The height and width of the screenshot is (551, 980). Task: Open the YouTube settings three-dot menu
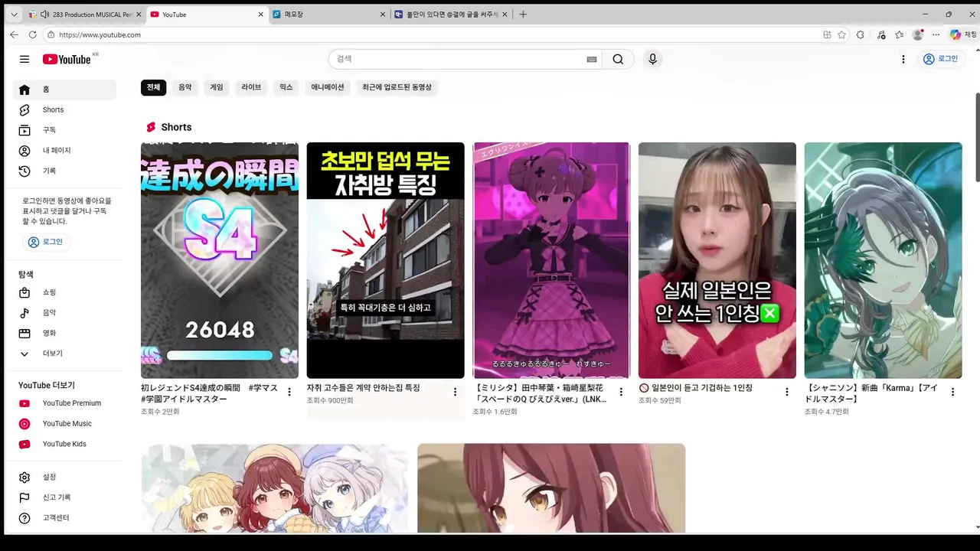tap(903, 59)
